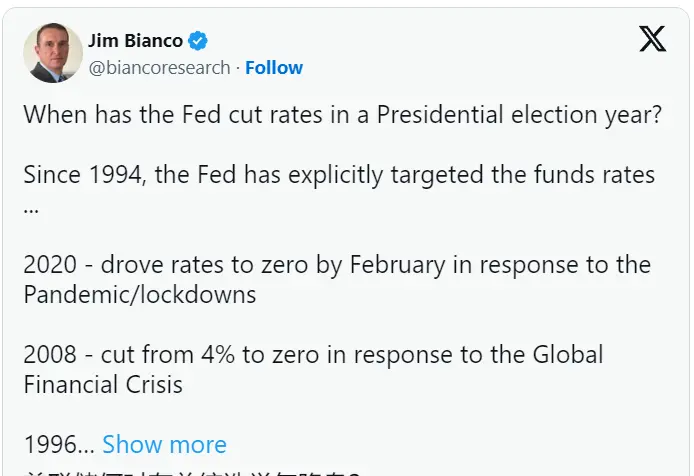Open Jim Bianco's profile photo

coord(52,53)
